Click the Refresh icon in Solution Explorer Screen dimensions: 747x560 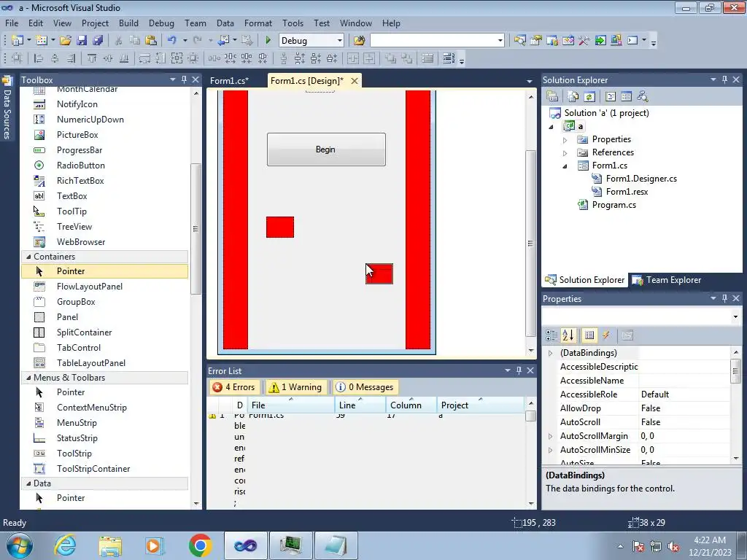point(589,97)
